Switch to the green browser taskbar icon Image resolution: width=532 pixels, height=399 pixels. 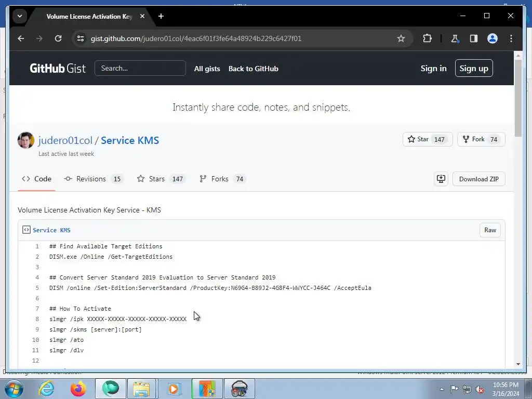[111, 389]
